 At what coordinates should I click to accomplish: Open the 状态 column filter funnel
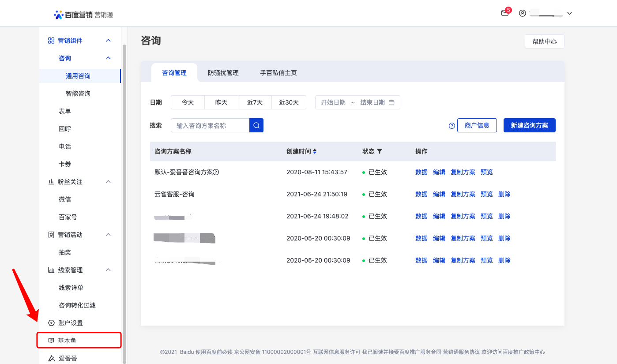point(380,151)
